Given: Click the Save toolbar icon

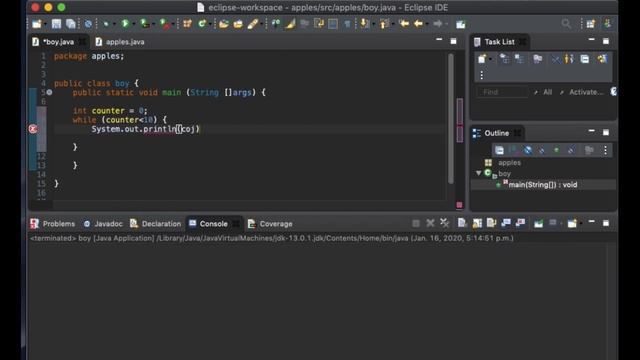Looking at the screenshot, I should click(56, 24).
